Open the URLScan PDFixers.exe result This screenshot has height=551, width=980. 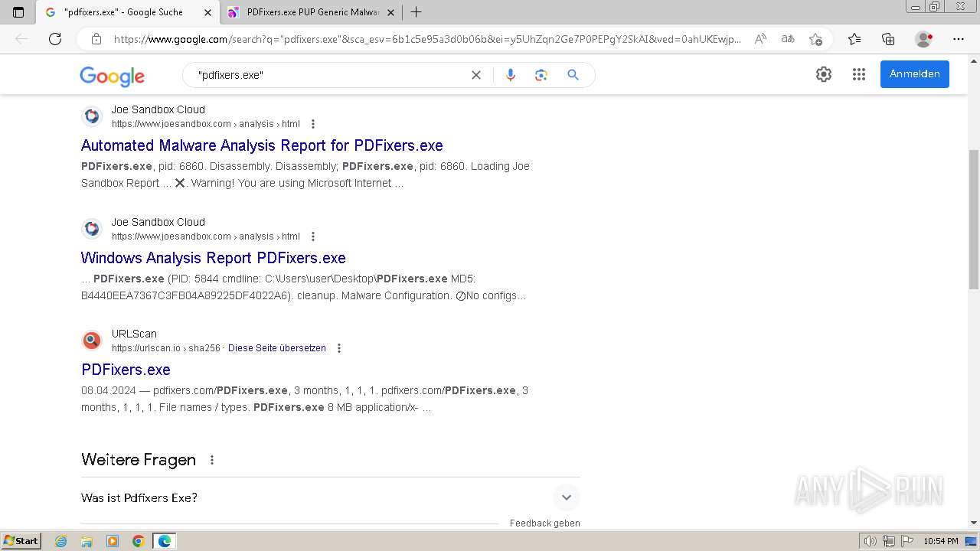(126, 370)
